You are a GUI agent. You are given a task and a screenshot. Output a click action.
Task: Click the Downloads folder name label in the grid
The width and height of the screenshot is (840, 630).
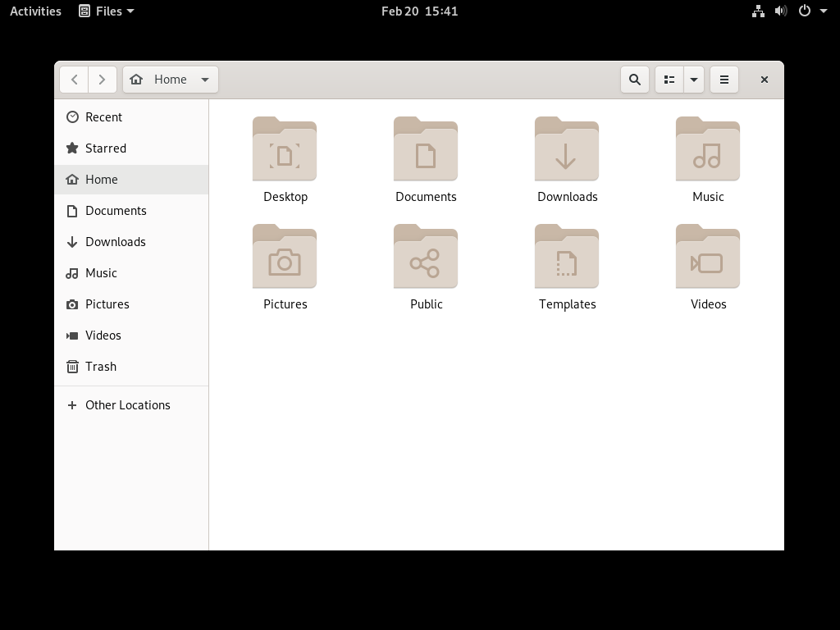click(568, 197)
